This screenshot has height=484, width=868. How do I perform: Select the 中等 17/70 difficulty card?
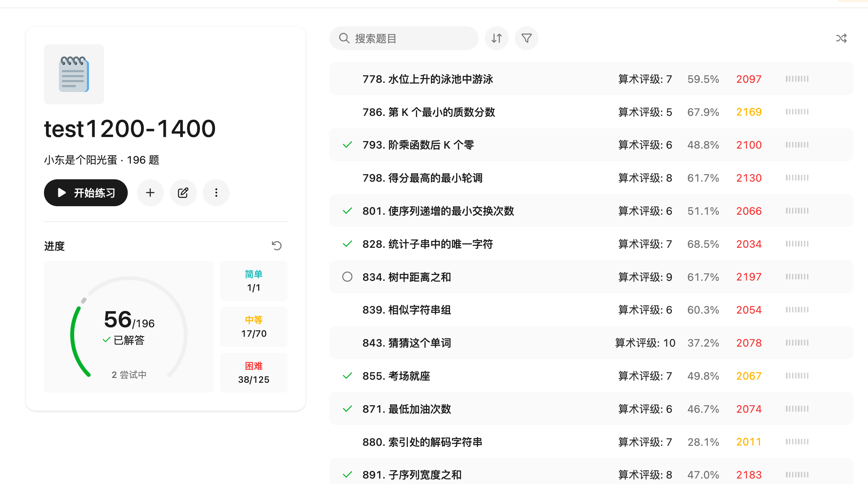[254, 327]
